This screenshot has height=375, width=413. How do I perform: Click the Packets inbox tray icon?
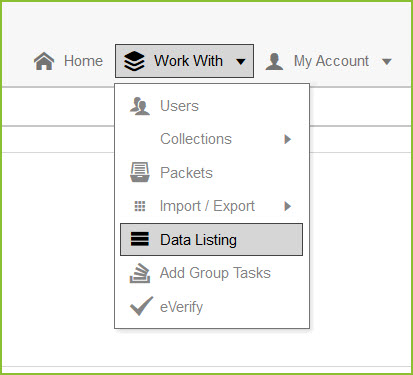pyautogui.click(x=140, y=172)
